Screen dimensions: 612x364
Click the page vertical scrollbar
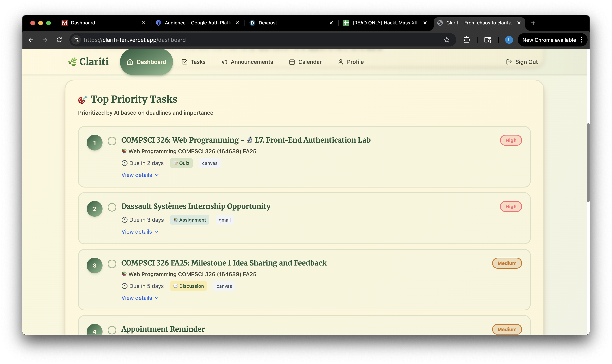click(x=588, y=162)
